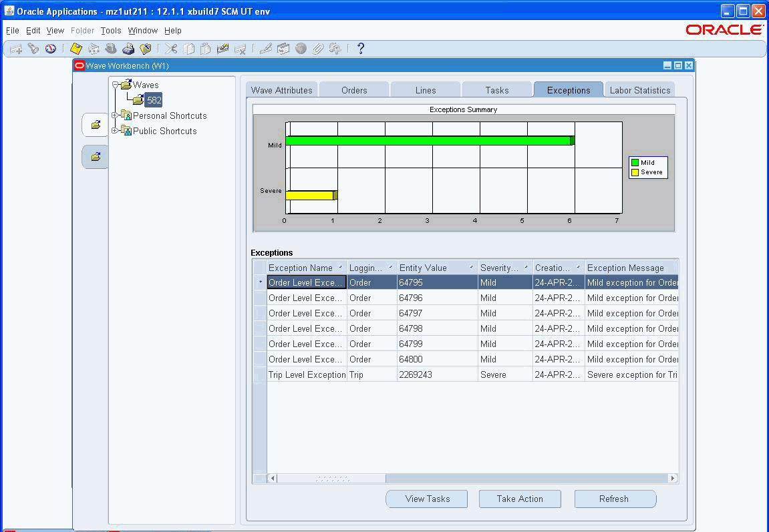Switch to the Tasks tab
The width and height of the screenshot is (769, 532).
497,90
